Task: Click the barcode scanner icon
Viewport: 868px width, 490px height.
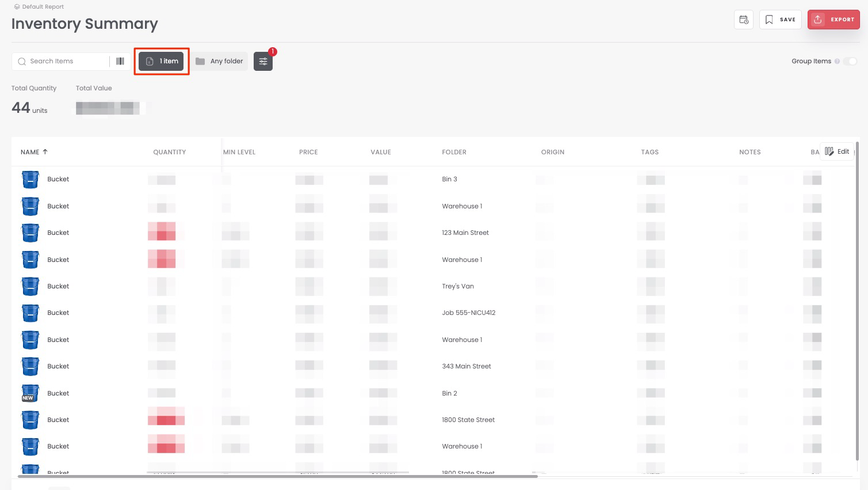Action: (120, 61)
